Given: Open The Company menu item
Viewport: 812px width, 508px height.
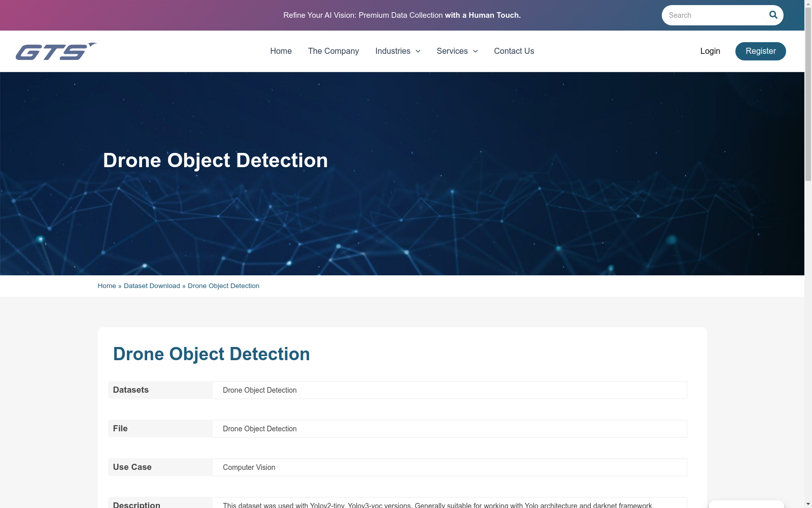Looking at the screenshot, I should pos(333,51).
